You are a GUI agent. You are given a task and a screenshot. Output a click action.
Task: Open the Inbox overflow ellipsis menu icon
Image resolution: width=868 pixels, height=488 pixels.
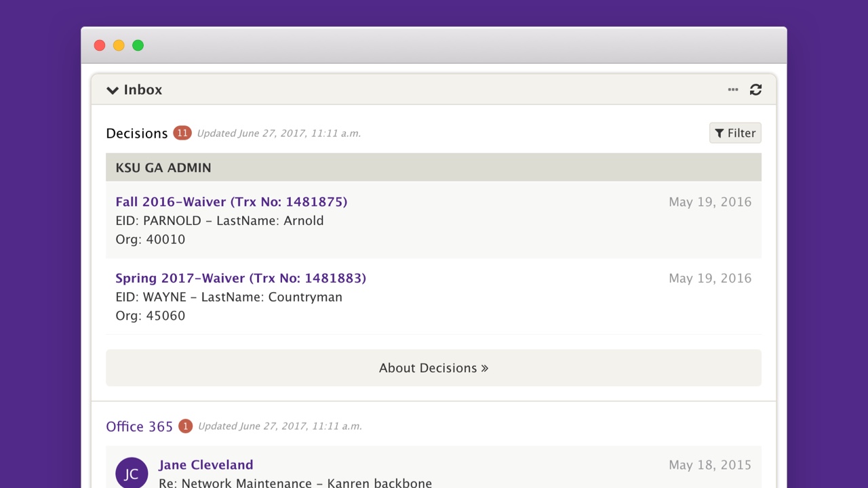click(733, 89)
